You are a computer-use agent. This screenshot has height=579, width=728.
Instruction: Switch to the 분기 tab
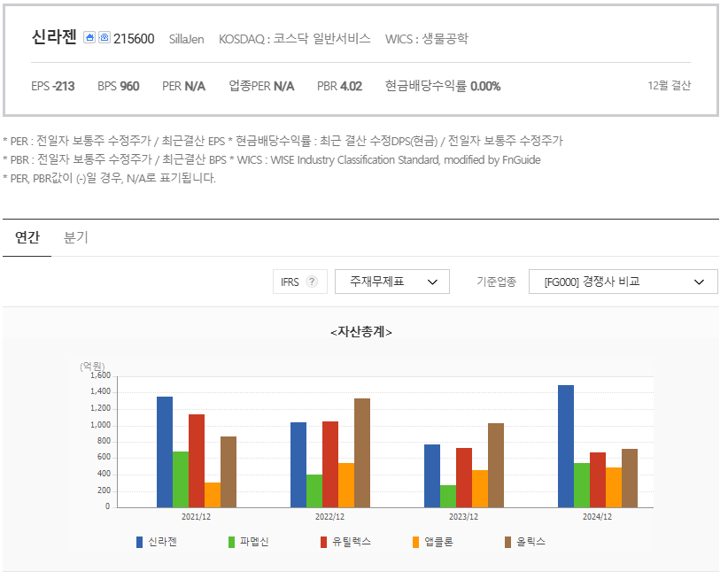point(75,237)
